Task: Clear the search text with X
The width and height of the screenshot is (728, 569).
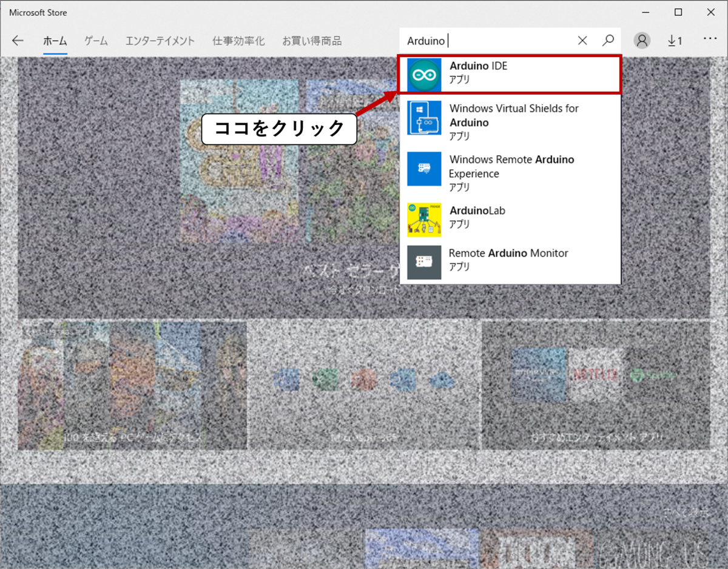Action: [582, 41]
